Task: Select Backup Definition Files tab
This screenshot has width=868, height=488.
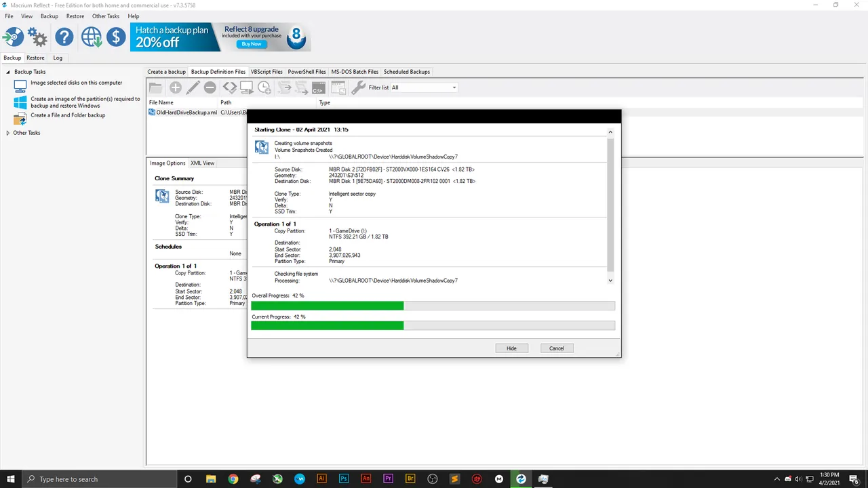Action: [x=218, y=72]
